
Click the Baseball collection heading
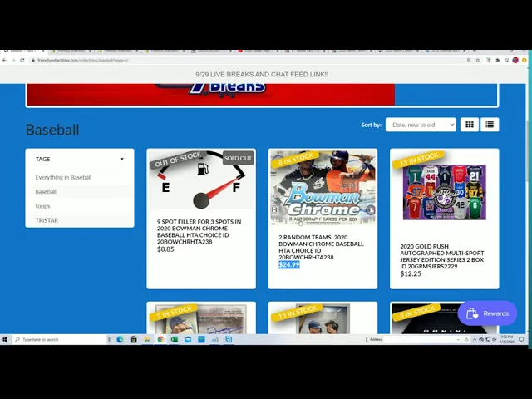(x=52, y=130)
